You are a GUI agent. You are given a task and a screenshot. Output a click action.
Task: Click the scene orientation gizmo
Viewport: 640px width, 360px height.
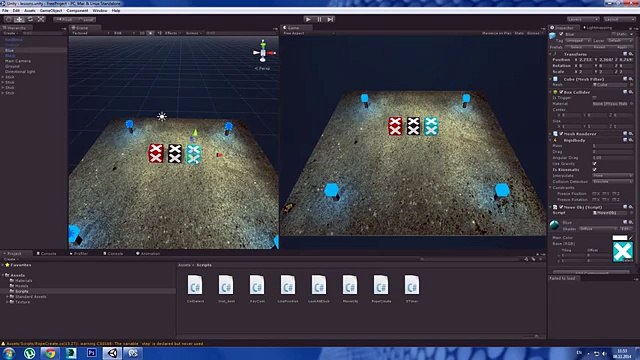pos(264,52)
